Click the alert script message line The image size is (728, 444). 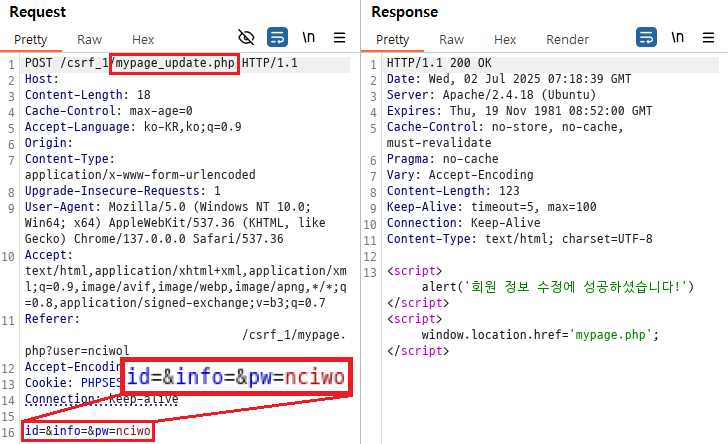pyautogui.click(x=558, y=287)
